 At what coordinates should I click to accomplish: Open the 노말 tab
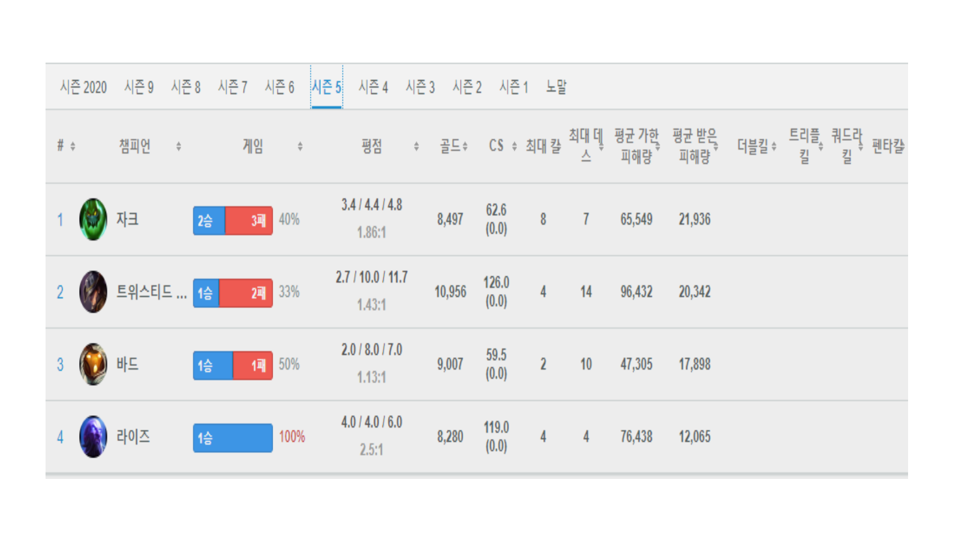pos(556,87)
